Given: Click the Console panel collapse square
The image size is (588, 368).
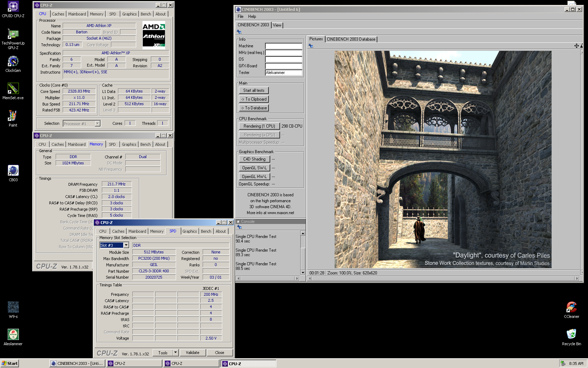Looking at the screenshot, I should pyautogui.click(x=238, y=222).
